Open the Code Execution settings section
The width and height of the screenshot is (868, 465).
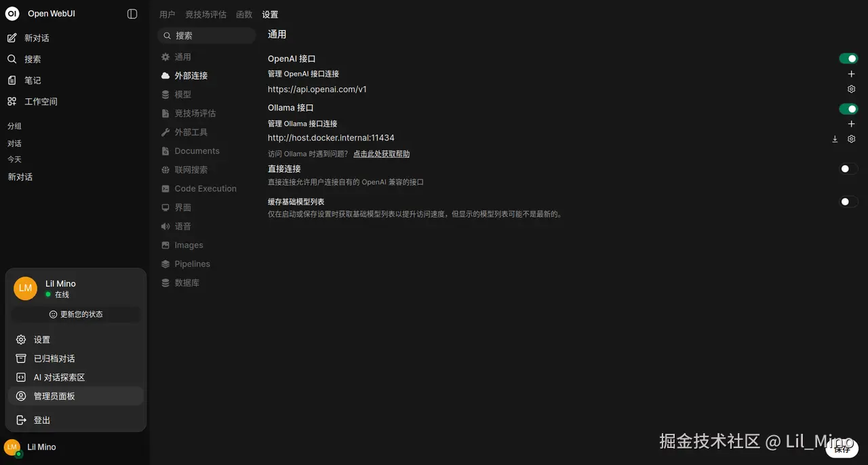(x=205, y=188)
